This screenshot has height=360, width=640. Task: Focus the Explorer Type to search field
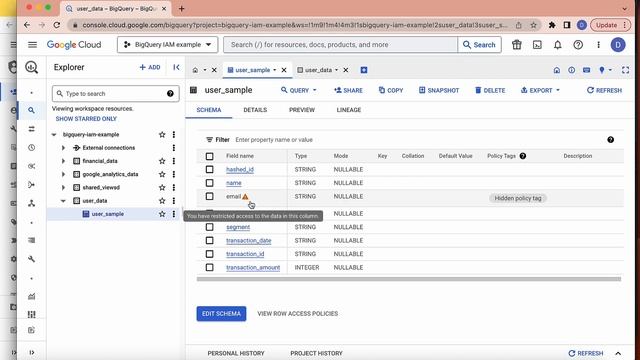click(115, 94)
